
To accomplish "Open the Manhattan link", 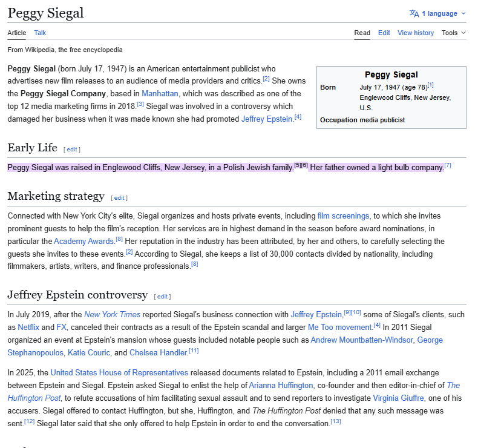I will [160, 93].
